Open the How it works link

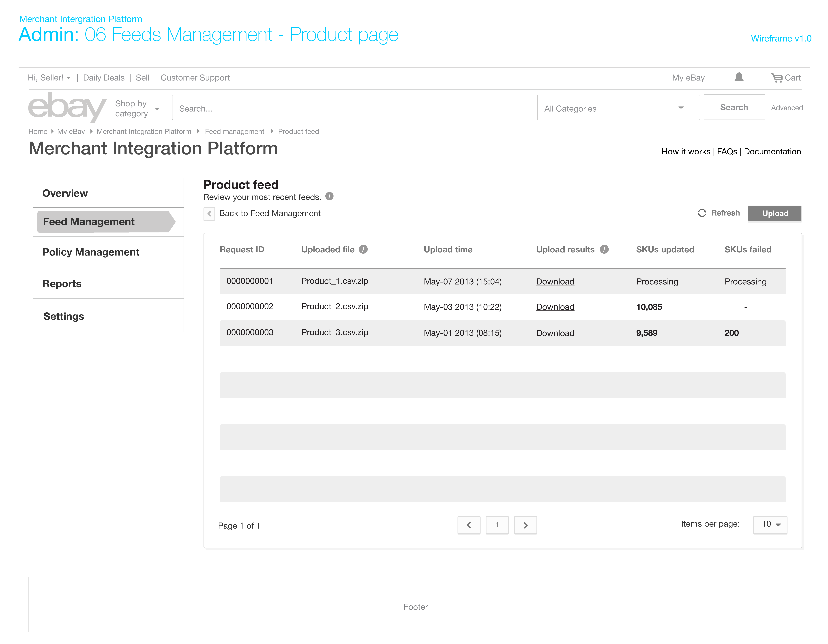686,151
